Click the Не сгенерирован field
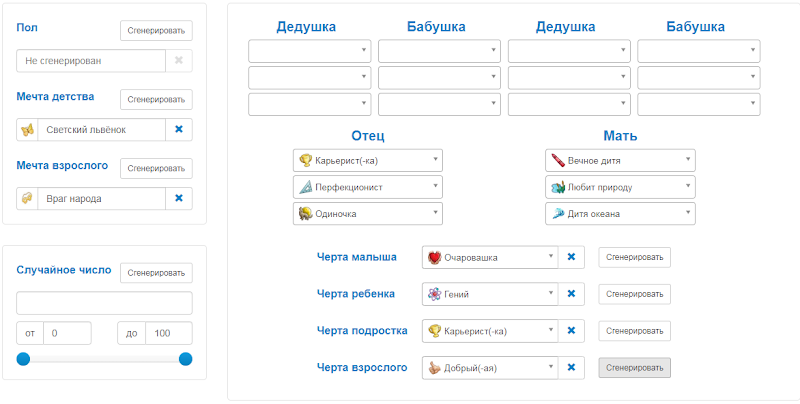800x404 pixels. click(x=91, y=61)
